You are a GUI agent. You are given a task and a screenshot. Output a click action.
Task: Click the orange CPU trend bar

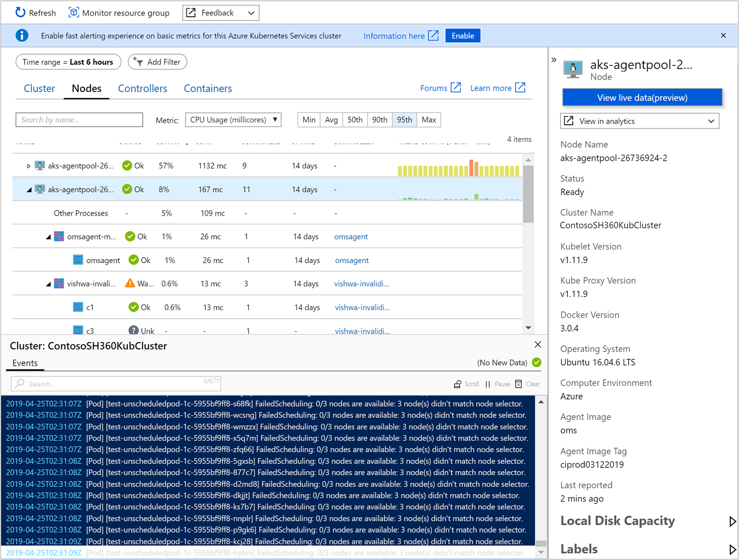[x=471, y=168]
